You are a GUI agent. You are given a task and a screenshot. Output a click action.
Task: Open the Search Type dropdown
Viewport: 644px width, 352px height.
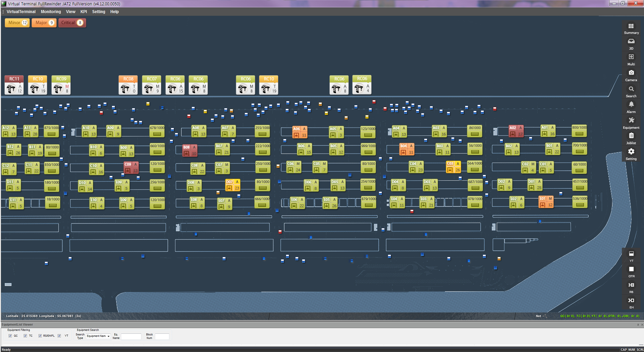pyautogui.click(x=98, y=336)
